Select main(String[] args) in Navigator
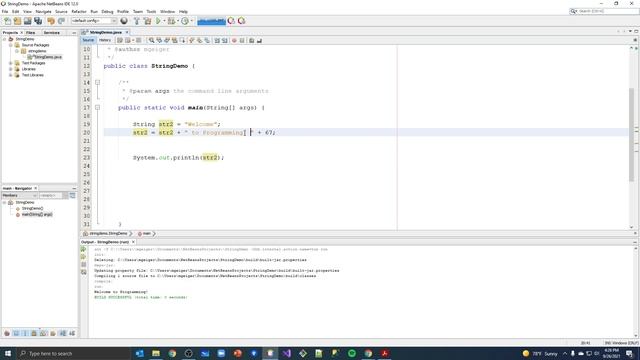 (x=34, y=215)
